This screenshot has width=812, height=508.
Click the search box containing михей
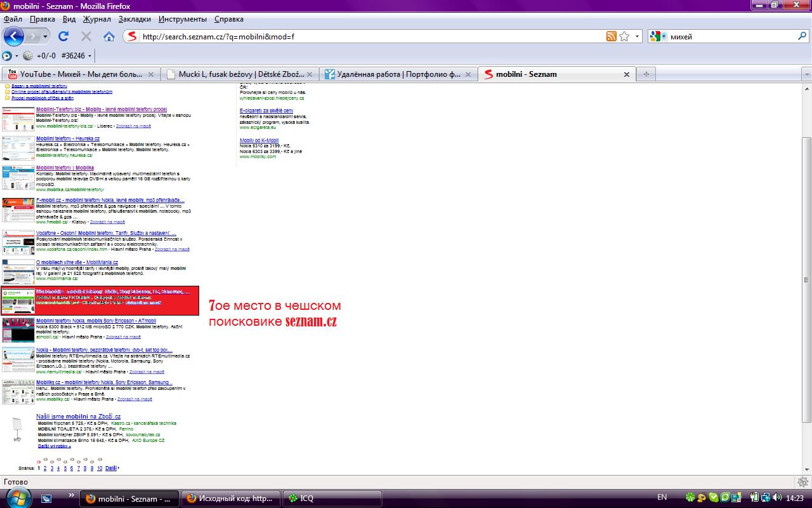click(x=730, y=36)
